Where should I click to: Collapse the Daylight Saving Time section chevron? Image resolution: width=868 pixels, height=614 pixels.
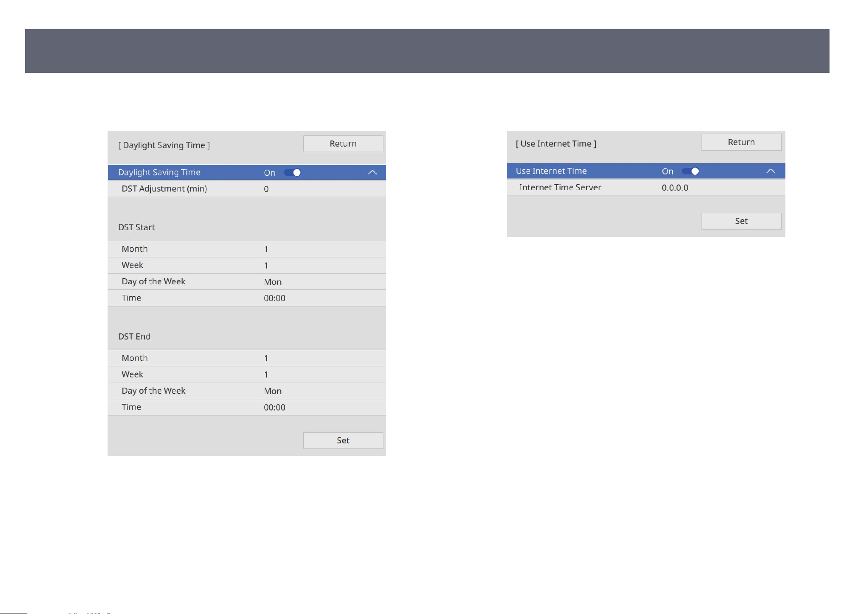pyautogui.click(x=372, y=173)
